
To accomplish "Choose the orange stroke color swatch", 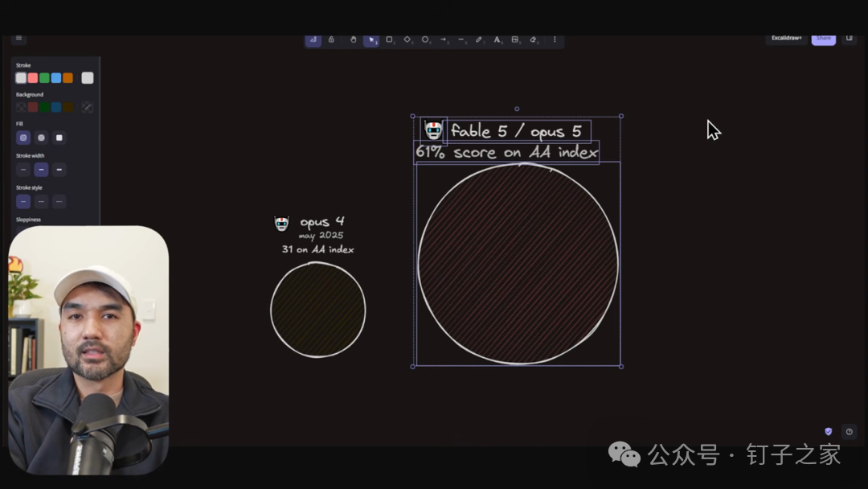I will pos(68,78).
